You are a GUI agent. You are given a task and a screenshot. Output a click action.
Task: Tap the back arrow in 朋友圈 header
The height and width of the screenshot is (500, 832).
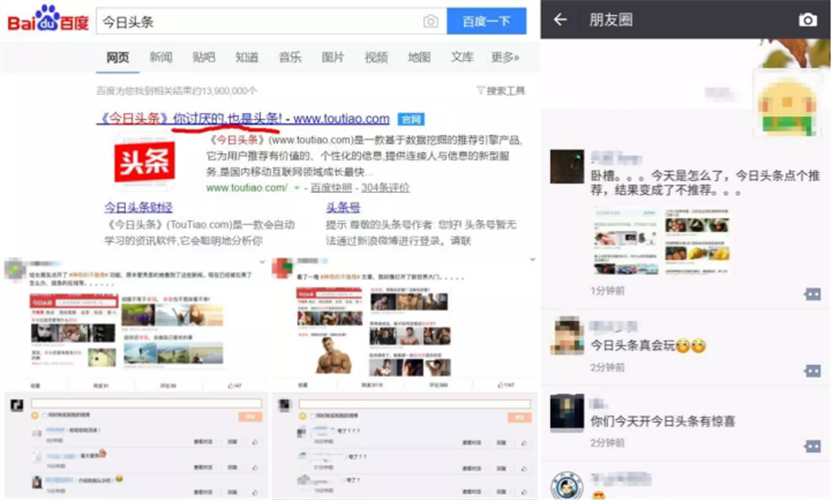(x=561, y=20)
